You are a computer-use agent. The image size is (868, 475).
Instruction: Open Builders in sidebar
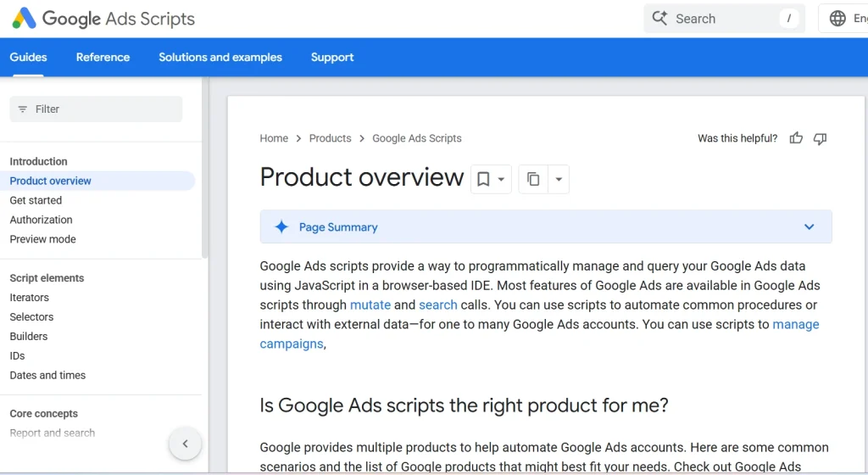click(29, 336)
